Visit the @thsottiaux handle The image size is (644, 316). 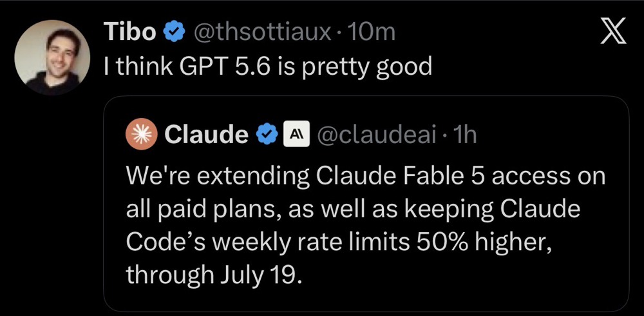(x=262, y=32)
